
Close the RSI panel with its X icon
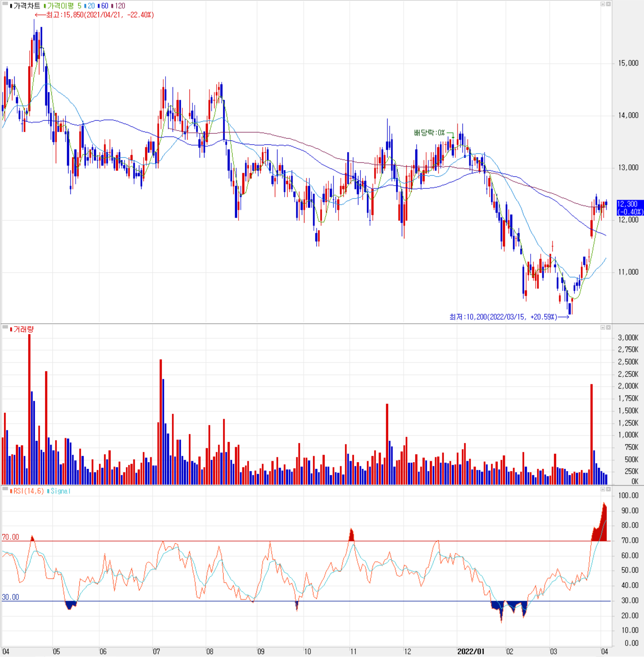coord(608,489)
